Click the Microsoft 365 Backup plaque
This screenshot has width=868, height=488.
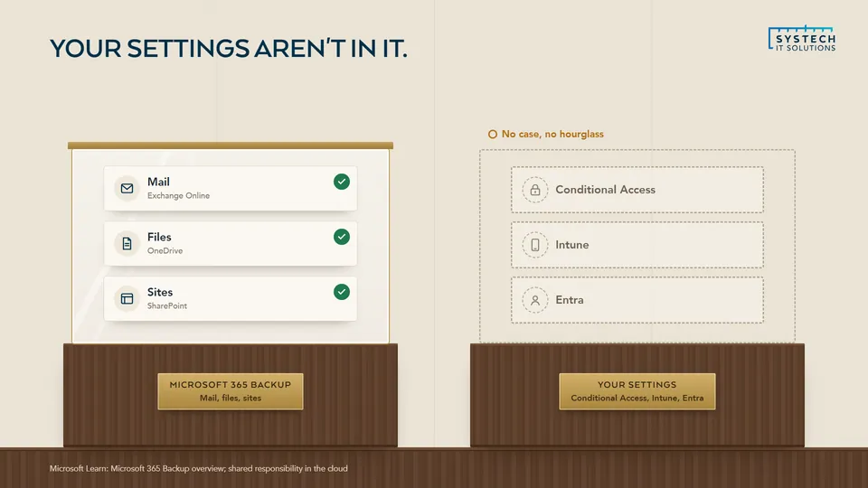click(x=231, y=391)
